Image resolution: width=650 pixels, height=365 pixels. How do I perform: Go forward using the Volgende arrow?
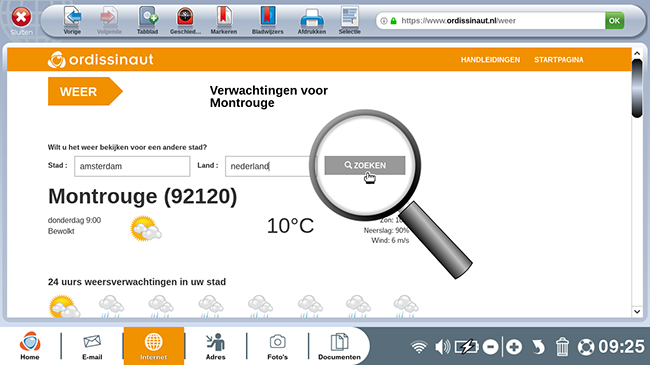(x=109, y=20)
